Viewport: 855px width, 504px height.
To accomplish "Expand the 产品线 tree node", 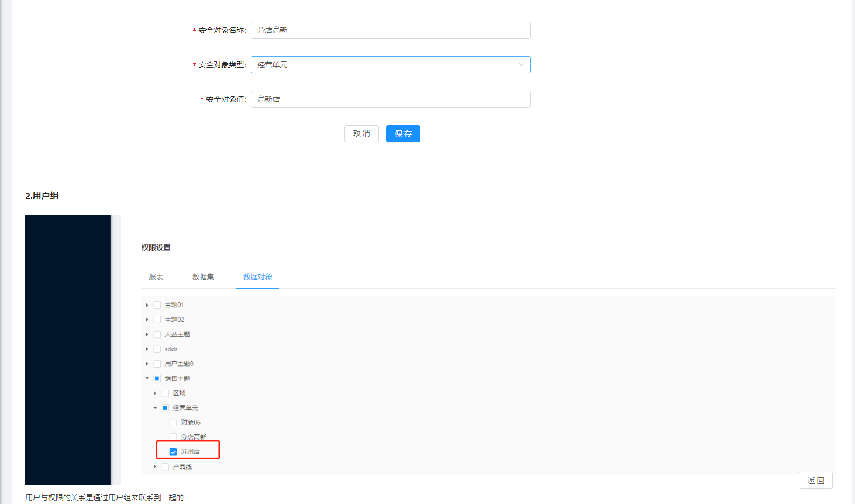I will click(x=155, y=467).
